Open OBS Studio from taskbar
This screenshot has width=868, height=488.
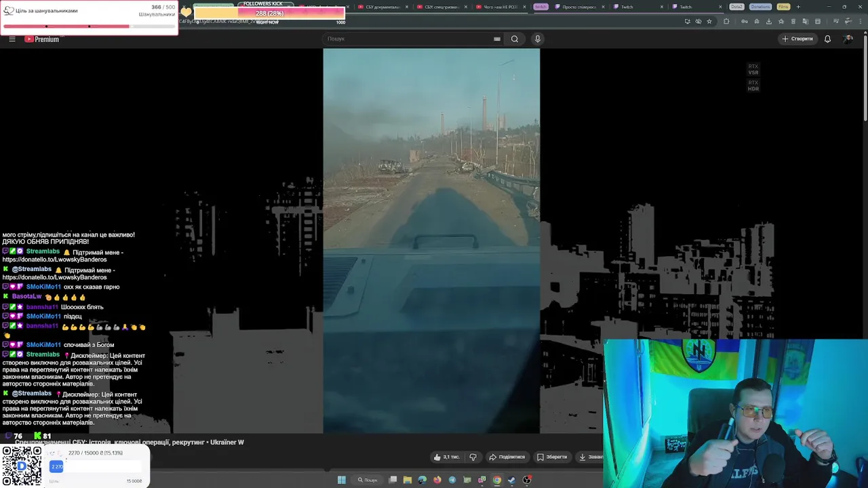point(527,480)
